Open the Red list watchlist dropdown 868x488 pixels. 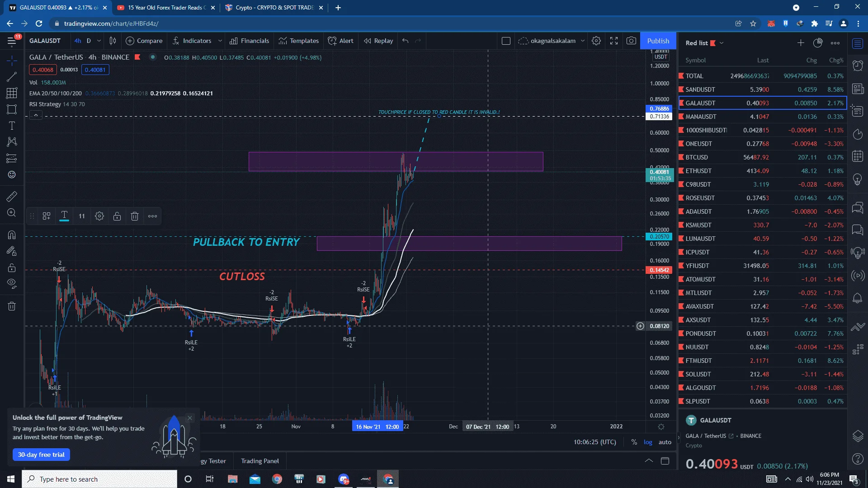click(704, 43)
